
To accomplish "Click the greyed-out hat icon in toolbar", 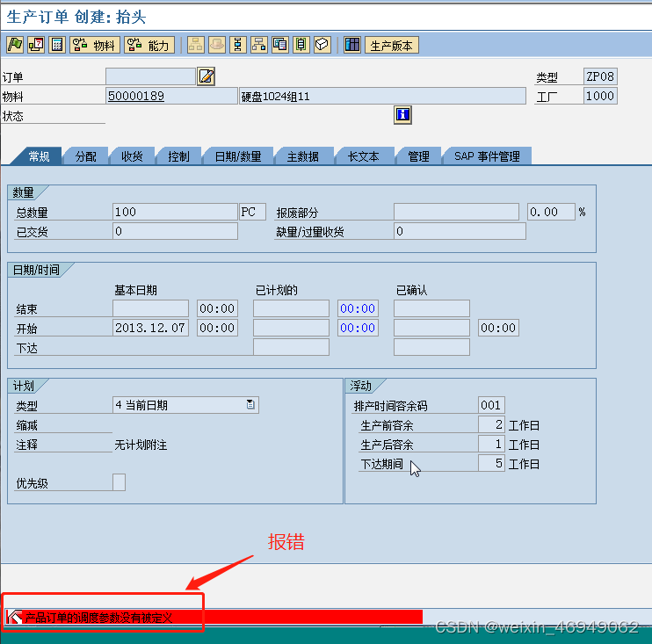I will (217, 45).
